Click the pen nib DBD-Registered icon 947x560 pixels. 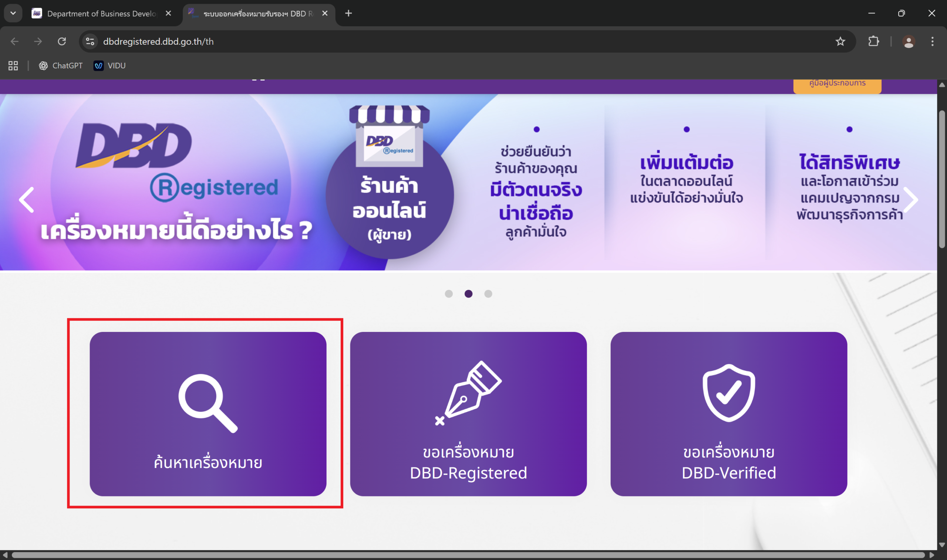468,393
